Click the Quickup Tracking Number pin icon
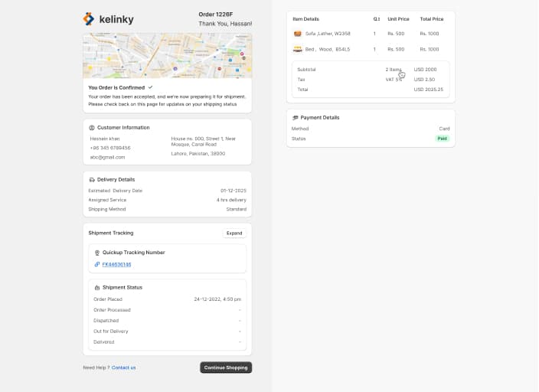The width and height of the screenshot is (539, 392). [x=97, y=253]
